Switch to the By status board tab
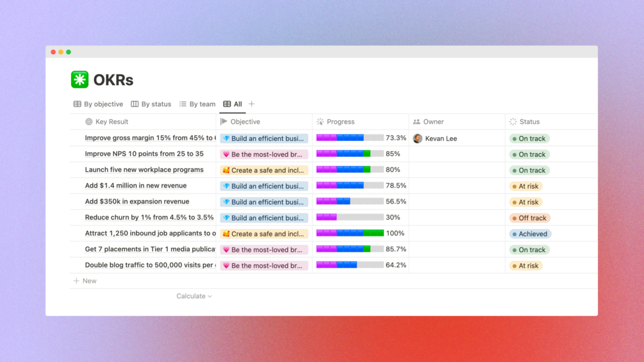The height and width of the screenshot is (362, 644). [x=151, y=104]
